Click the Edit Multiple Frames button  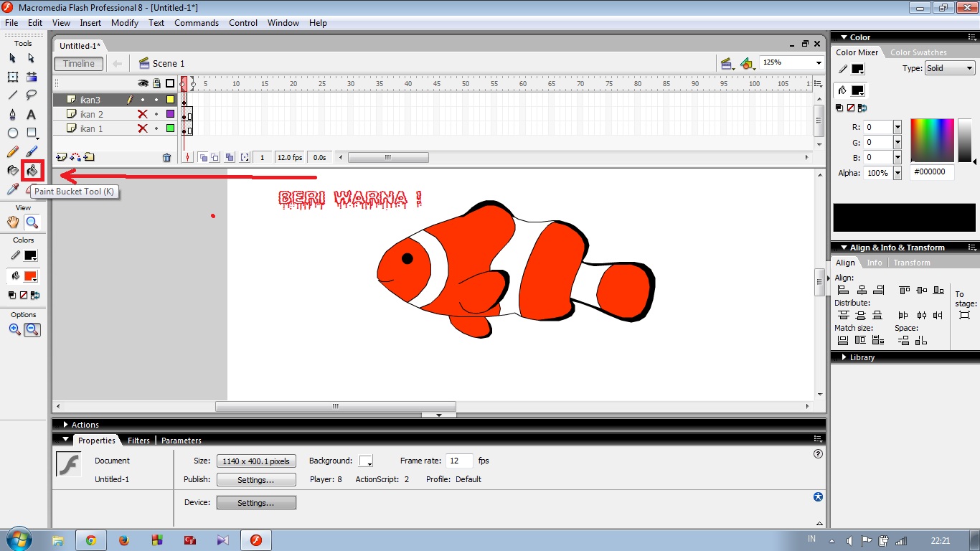pos(230,157)
